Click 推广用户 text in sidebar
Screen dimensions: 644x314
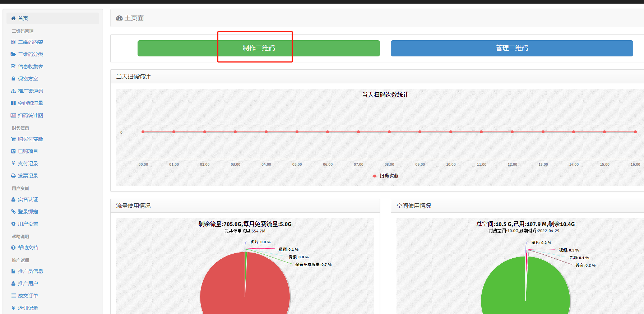[28, 283]
